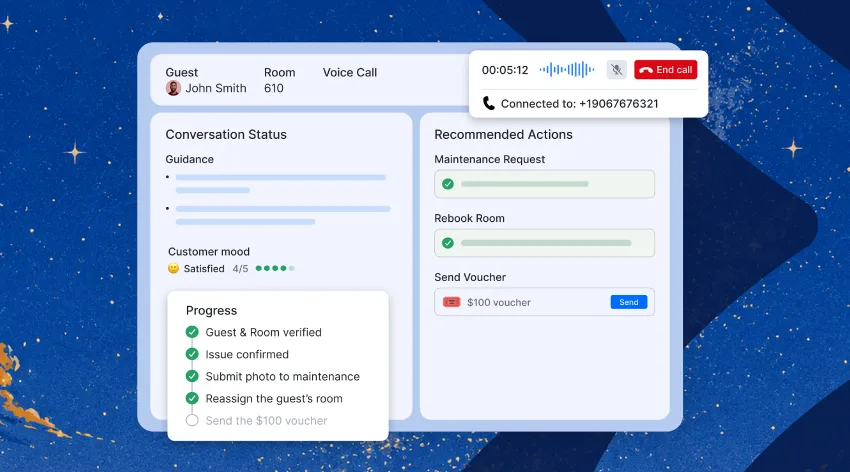The image size is (850, 472).
Task: Select guest name John Smith
Action: [216, 88]
